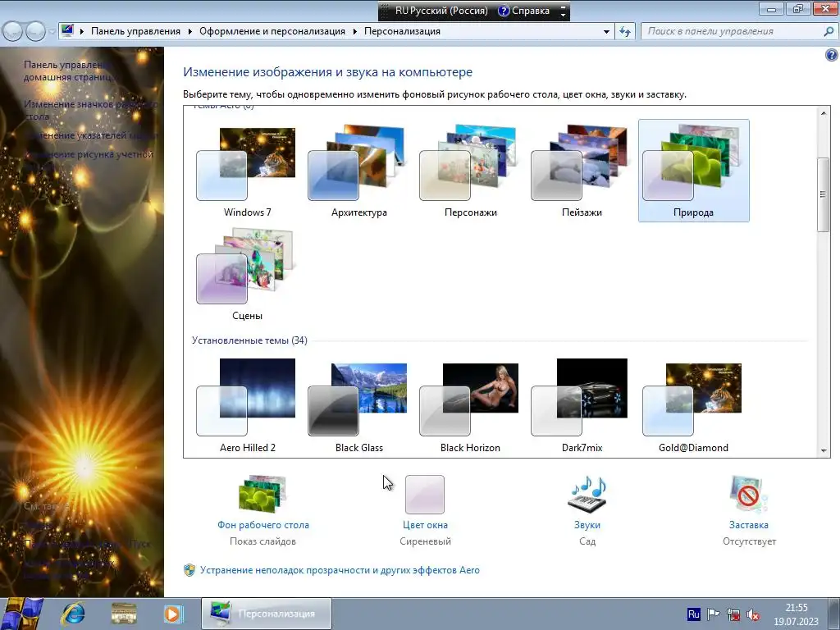This screenshot has height=630, width=840.
Task: Click the shield icon beside Aero troubleshooting
Action: click(x=189, y=570)
